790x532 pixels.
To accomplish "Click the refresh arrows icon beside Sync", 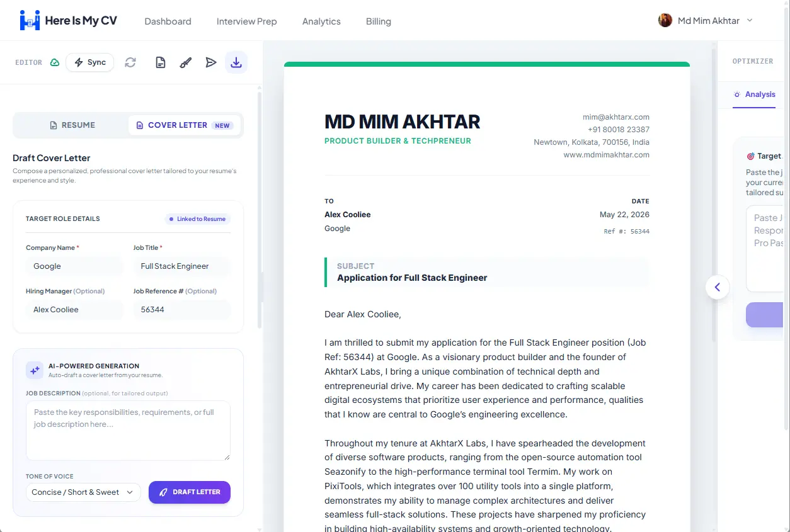I will [130, 62].
